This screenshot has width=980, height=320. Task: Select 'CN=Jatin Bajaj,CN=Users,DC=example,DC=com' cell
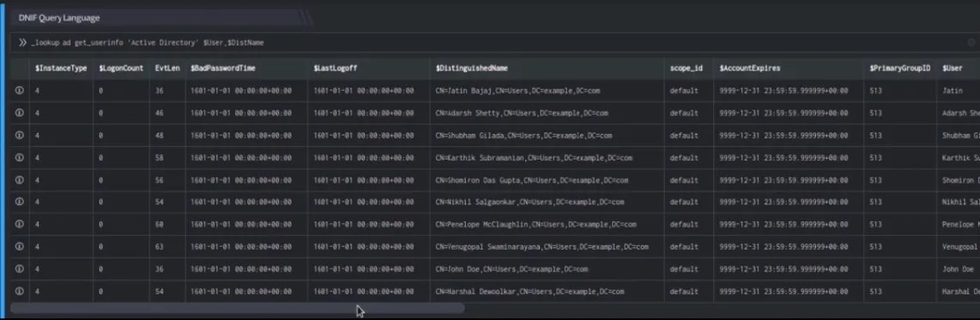pos(517,91)
